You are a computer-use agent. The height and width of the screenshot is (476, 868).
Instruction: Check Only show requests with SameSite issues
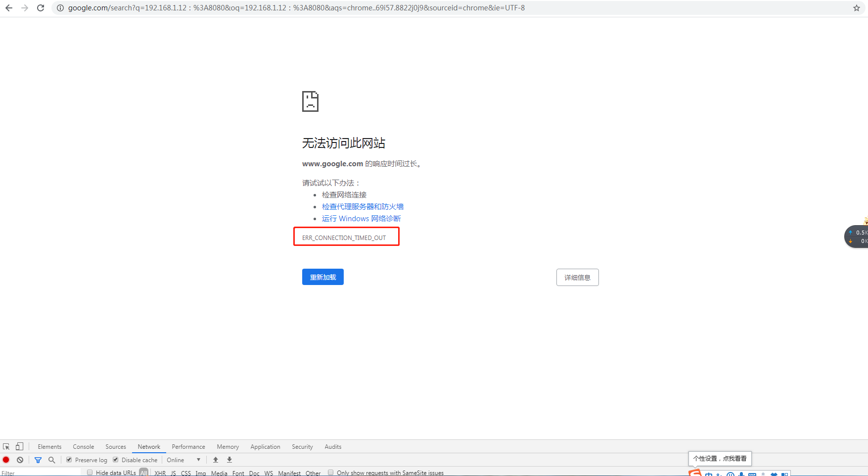point(331,473)
